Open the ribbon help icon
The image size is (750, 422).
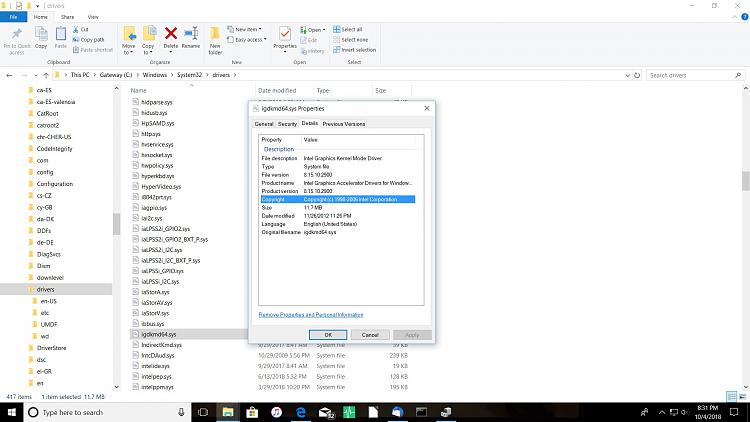point(744,17)
